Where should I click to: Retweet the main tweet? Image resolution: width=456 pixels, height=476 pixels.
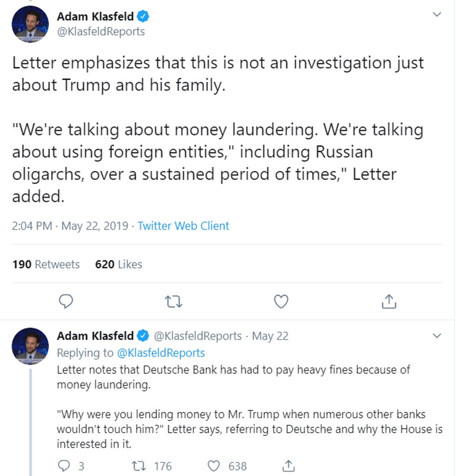click(174, 302)
